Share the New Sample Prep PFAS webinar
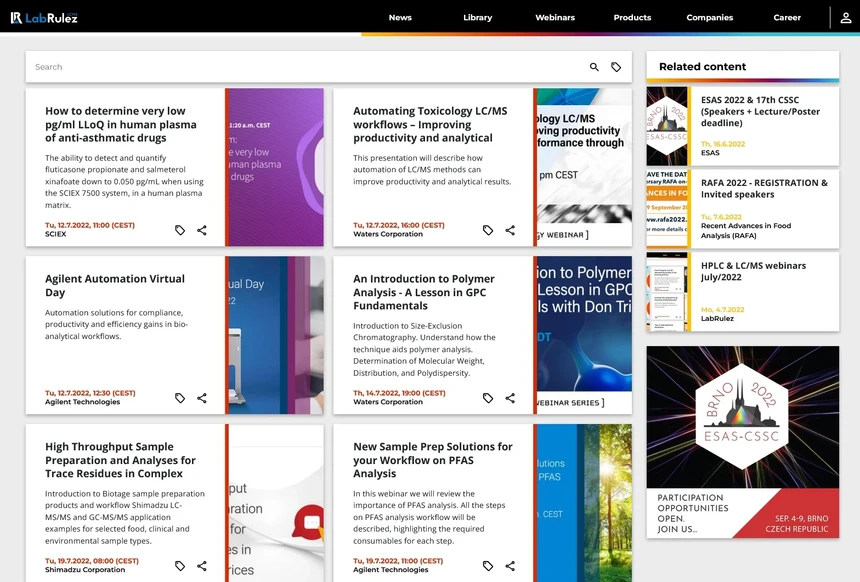 [x=510, y=566]
